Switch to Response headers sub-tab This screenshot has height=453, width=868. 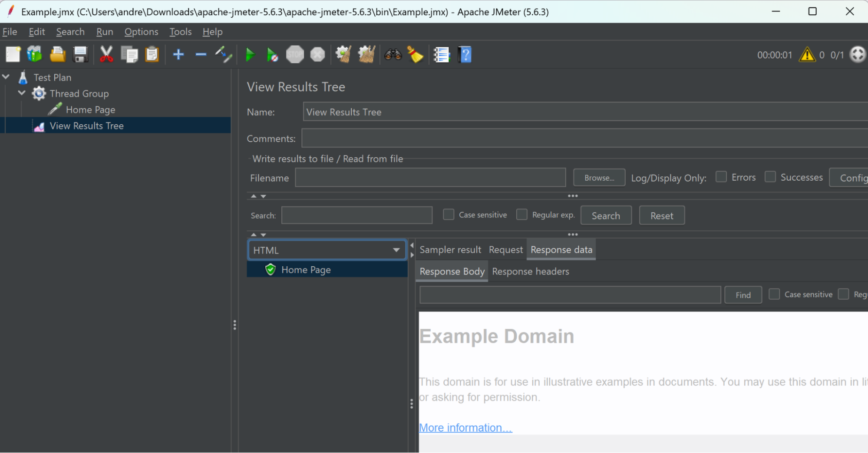click(531, 271)
